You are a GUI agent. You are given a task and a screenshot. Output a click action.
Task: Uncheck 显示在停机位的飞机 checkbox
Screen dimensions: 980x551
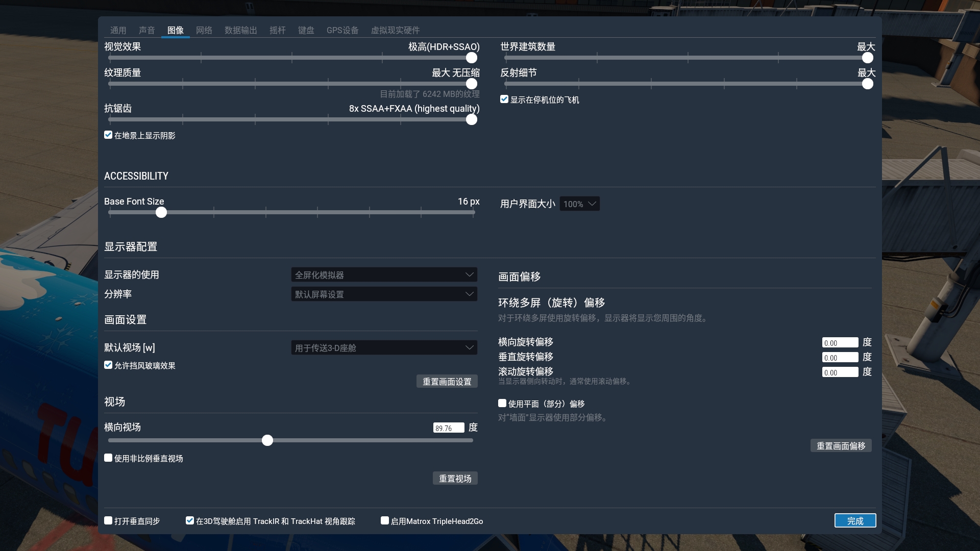pyautogui.click(x=504, y=99)
